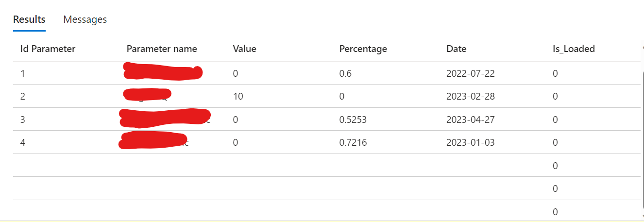Switch to the Results tab
The width and height of the screenshot is (644, 222).
[x=29, y=19]
